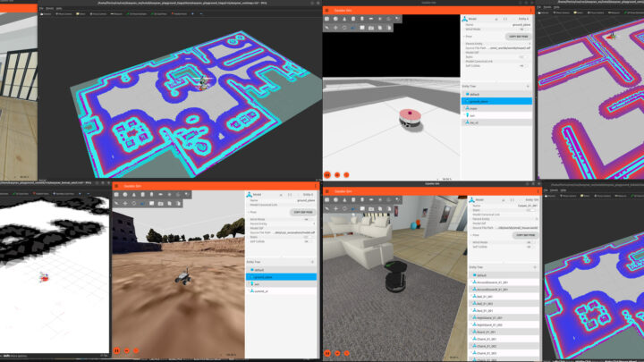The width and height of the screenshot is (644, 362).
Task: Click COPY SDF POSE in rover terrain window
Action: [303, 212]
